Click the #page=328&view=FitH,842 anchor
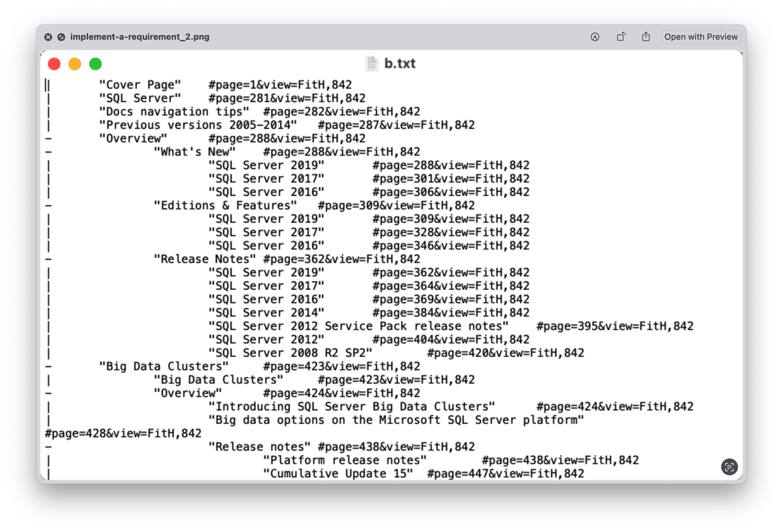Image resolution: width=783 pixels, height=532 pixels. 451,232
